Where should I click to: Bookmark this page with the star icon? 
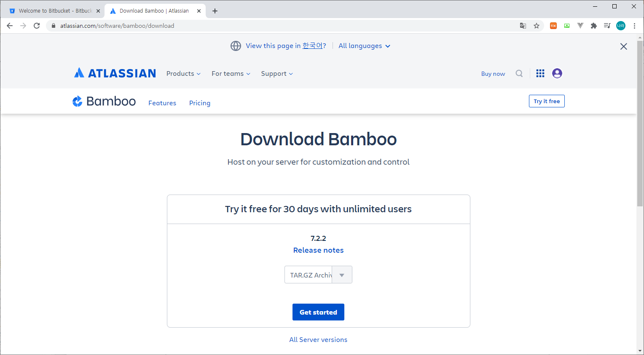click(536, 26)
